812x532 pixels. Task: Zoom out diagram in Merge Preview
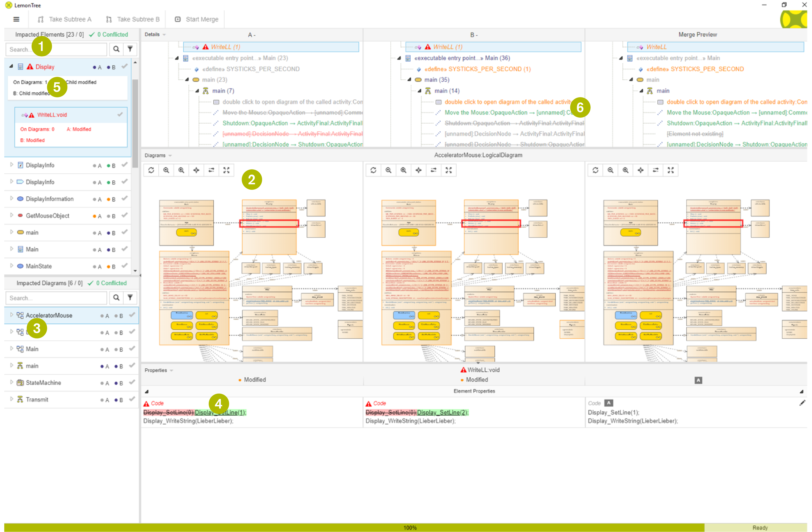[x=610, y=170]
